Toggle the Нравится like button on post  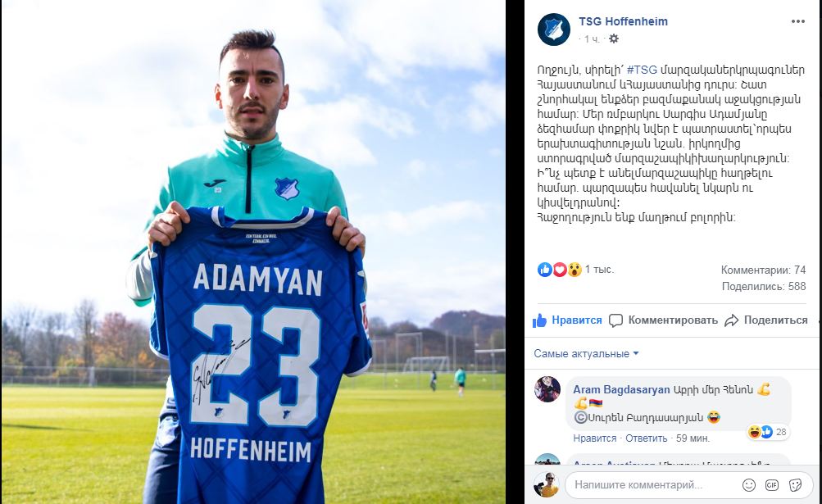(567, 320)
